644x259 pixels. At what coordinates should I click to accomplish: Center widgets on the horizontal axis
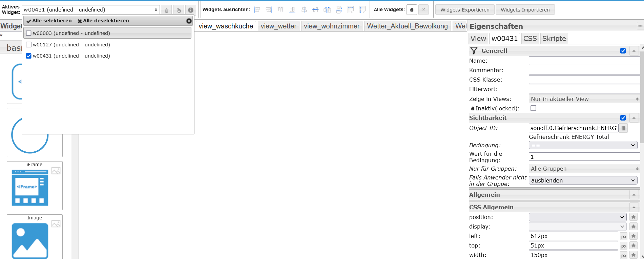[315, 10]
